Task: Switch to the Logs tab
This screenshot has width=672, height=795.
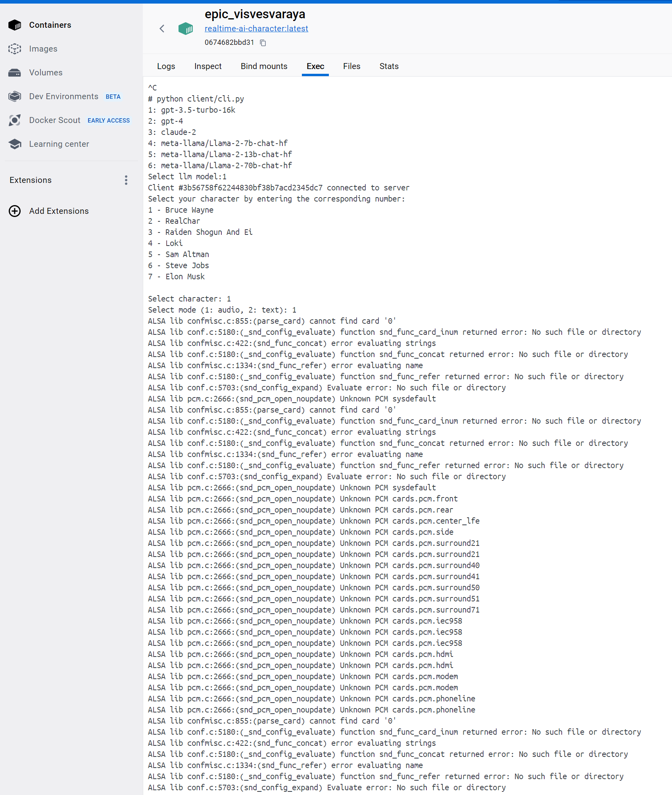Action: point(166,66)
